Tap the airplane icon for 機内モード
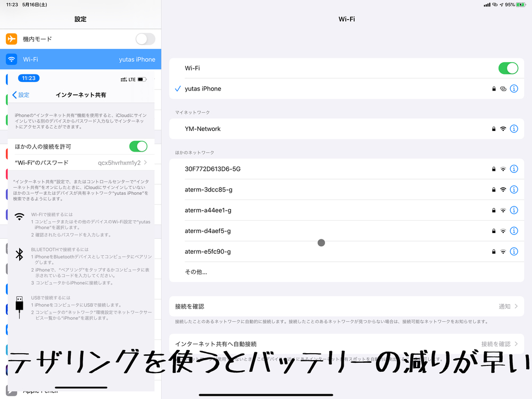The width and height of the screenshot is (532, 399). pos(11,38)
